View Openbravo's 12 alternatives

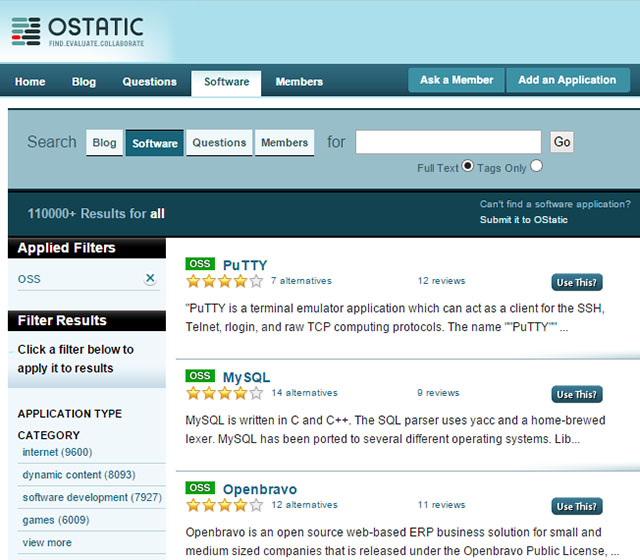(304, 504)
